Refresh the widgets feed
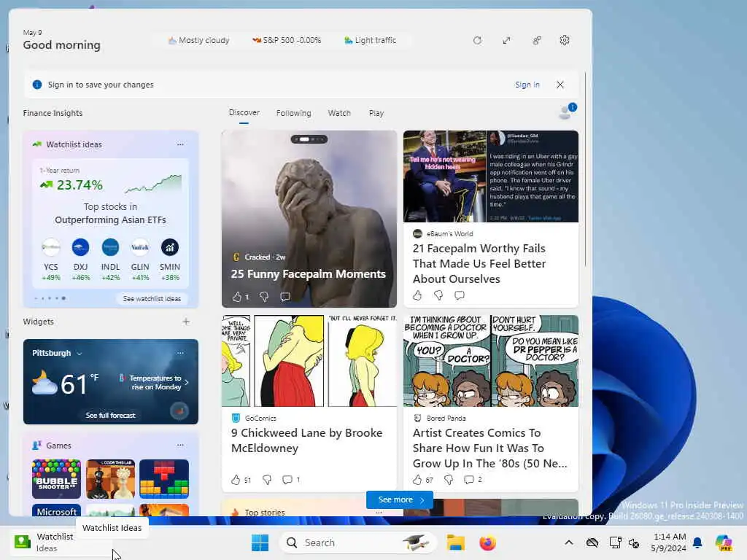This screenshot has height=560, width=747. pos(477,41)
